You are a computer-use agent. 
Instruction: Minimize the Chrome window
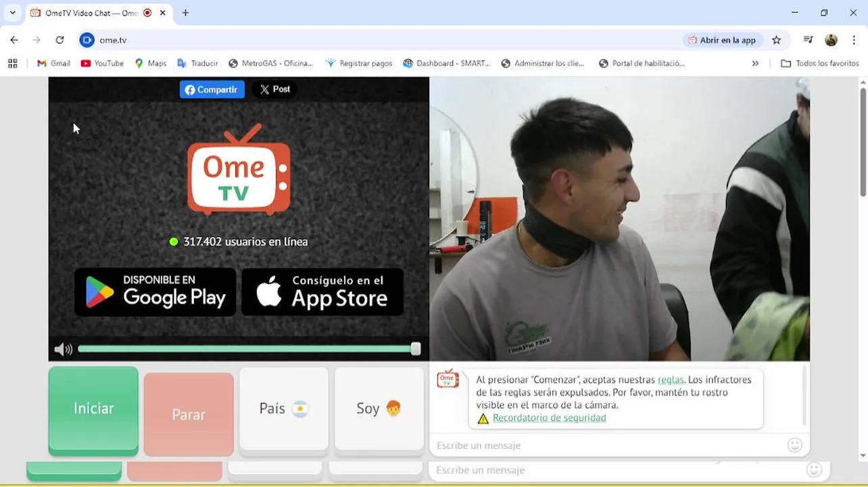pos(795,13)
